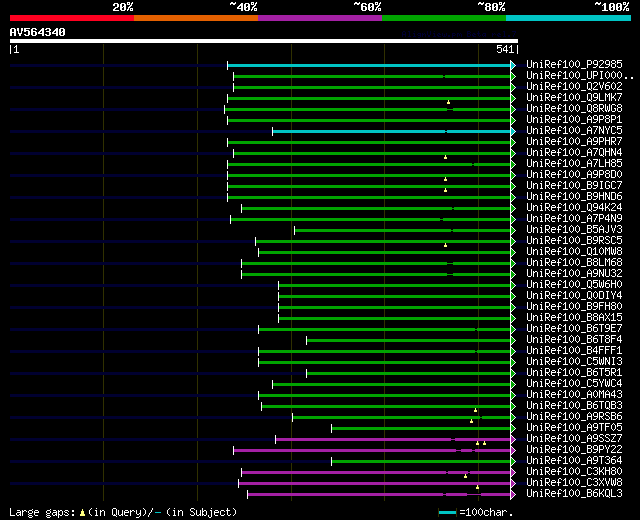Click the UniRef100_C5YWC4 label
This screenshot has height=520, width=640.
pos(574,384)
